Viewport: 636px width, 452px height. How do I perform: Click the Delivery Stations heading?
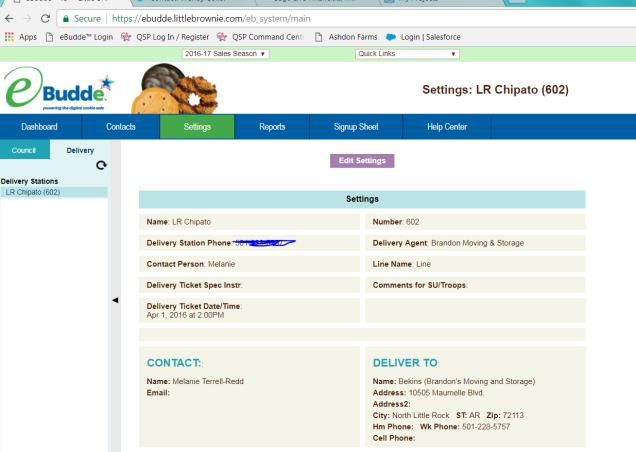coord(29,181)
